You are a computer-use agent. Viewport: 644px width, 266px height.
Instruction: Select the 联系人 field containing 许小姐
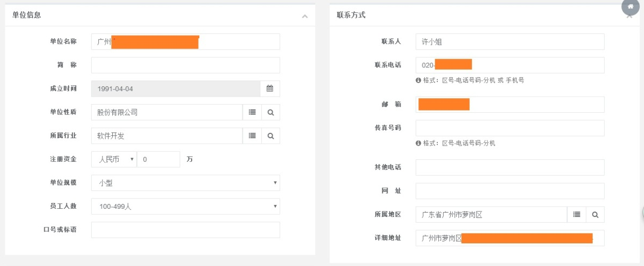[x=510, y=42]
